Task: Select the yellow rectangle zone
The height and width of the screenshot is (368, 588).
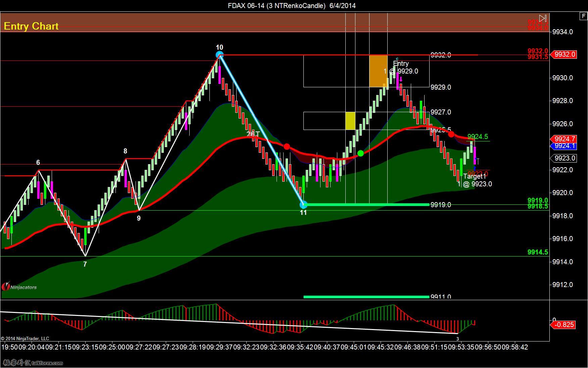Action: pyautogui.click(x=350, y=121)
